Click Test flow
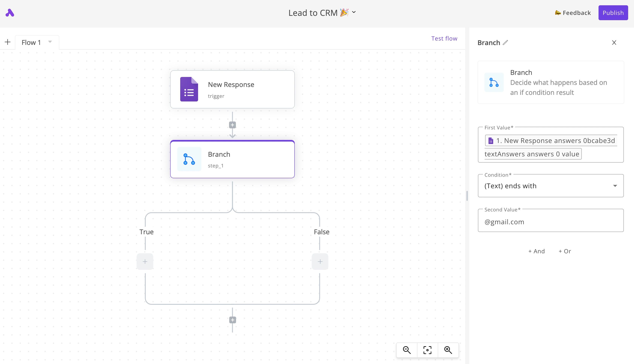This screenshot has height=364, width=634. 444,38
